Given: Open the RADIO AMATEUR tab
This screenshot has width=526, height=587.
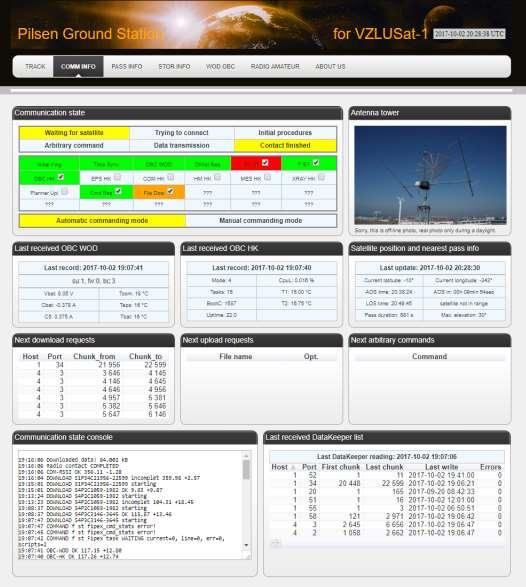Looking at the screenshot, I should tap(275, 67).
